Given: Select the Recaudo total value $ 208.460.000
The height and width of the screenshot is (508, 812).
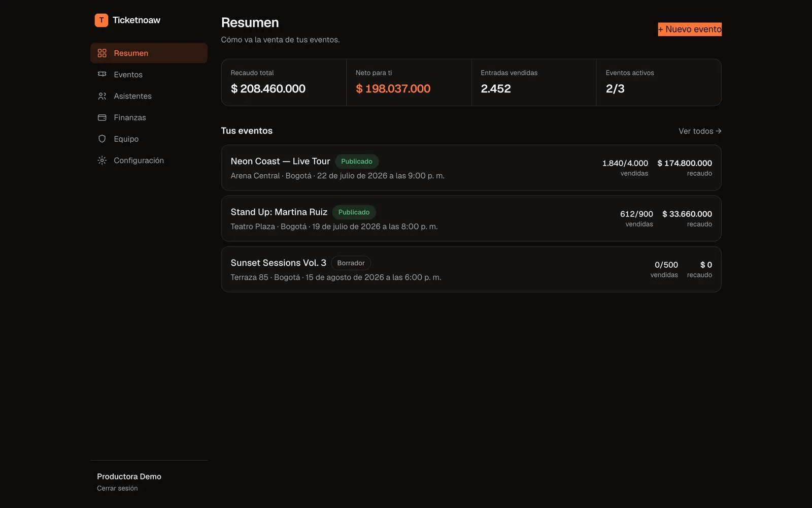Looking at the screenshot, I should pos(268,89).
